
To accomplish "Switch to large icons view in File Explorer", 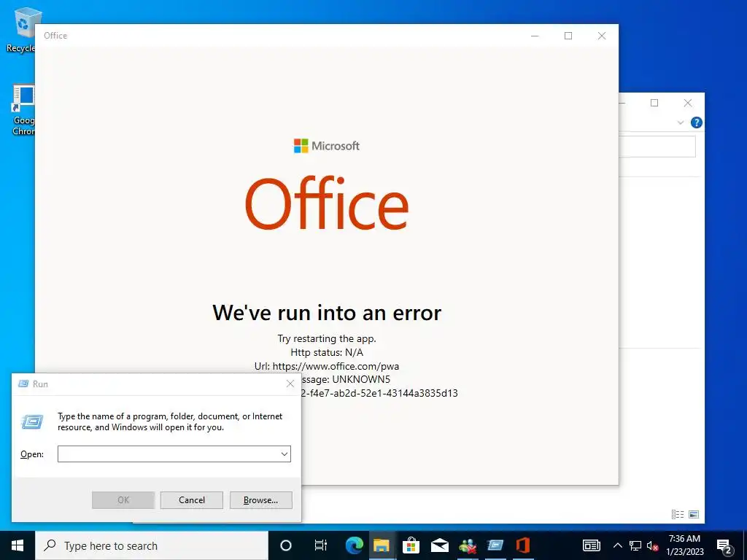I will [694, 514].
